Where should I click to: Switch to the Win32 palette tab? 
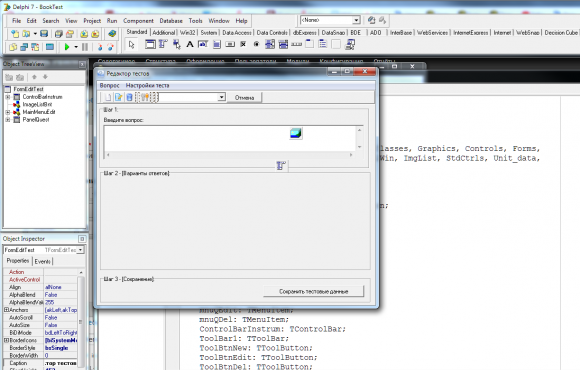(x=188, y=33)
